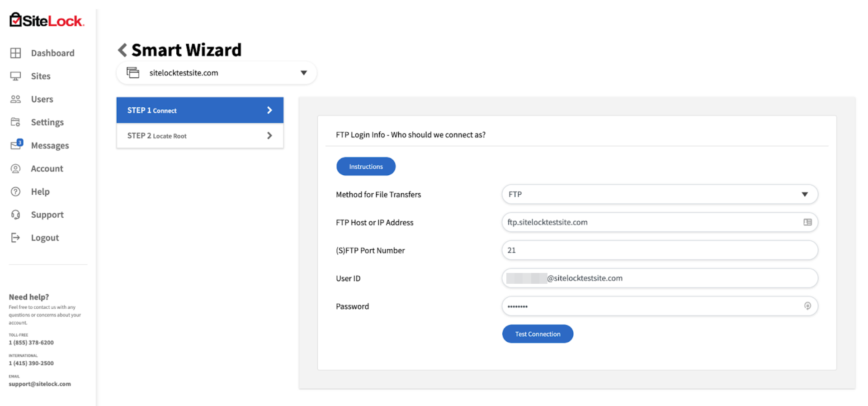Click the 'Method for File Transfers' label
The width and height of the screenshot is (868, 406).
click(x=378, y=195)
